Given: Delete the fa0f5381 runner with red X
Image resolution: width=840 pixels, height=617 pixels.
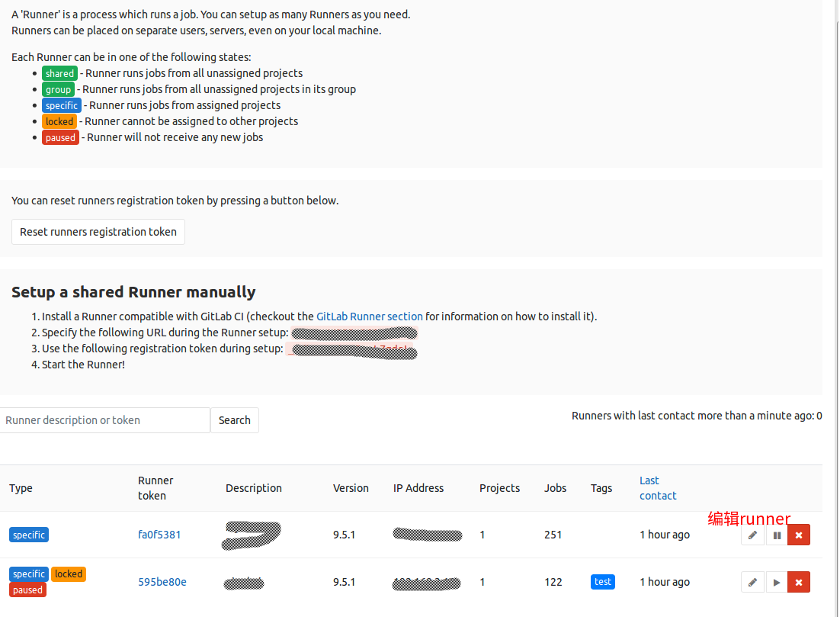Looking at the screenshot, I should [x=799, y=535].
